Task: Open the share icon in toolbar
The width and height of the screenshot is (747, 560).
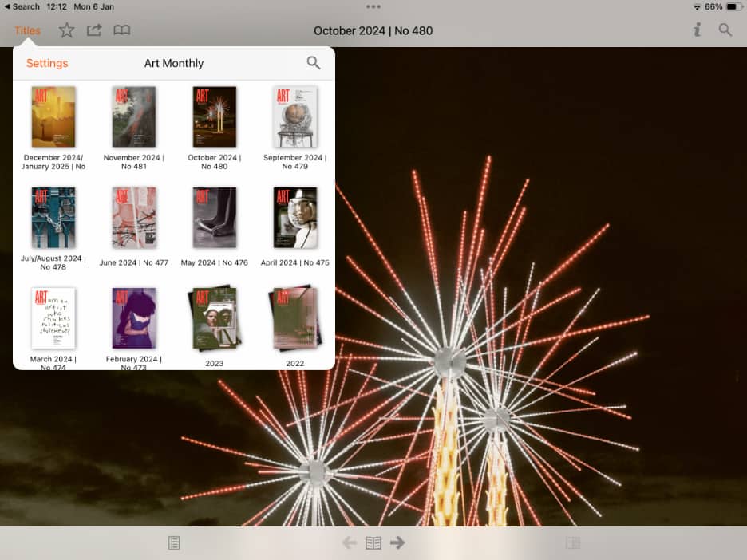Action: click(x=94, y=30)
